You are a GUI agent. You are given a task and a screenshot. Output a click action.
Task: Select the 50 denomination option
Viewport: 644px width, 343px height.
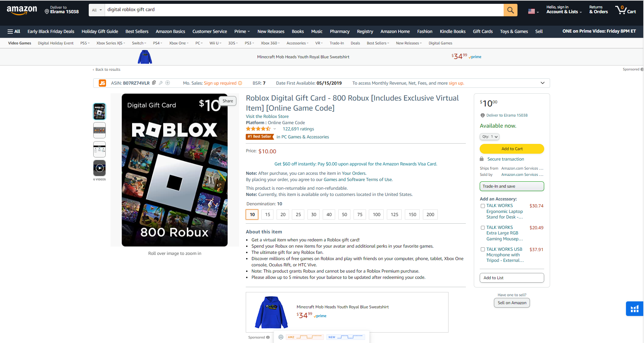345,215
